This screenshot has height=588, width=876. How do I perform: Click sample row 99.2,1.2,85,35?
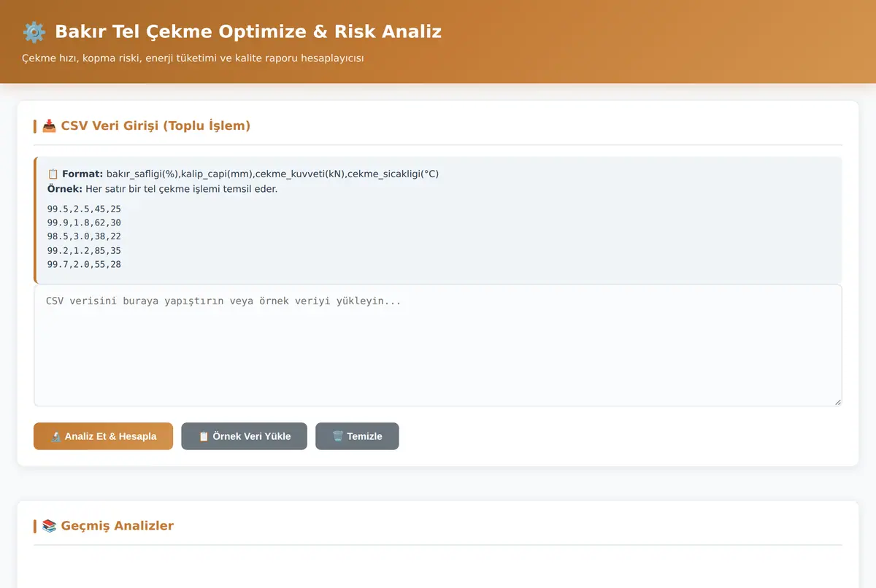tap(84, 250)
